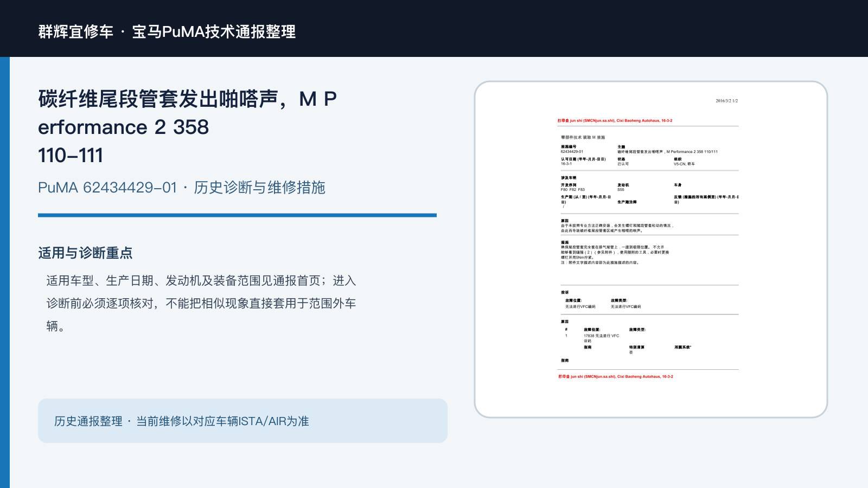This screenshot has height=488, width=868.
Task: Select the main headline about 碳纤维尾段管套发出啪嗒声
Action: click(188, 127)
